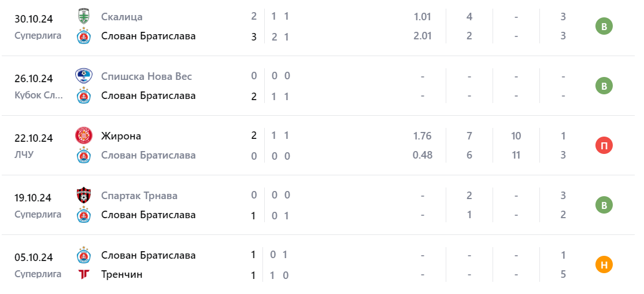This screenshot has width=644, height=294.
Task: Click the Спишска Нова Вес club crest
Action: [84, 76]
